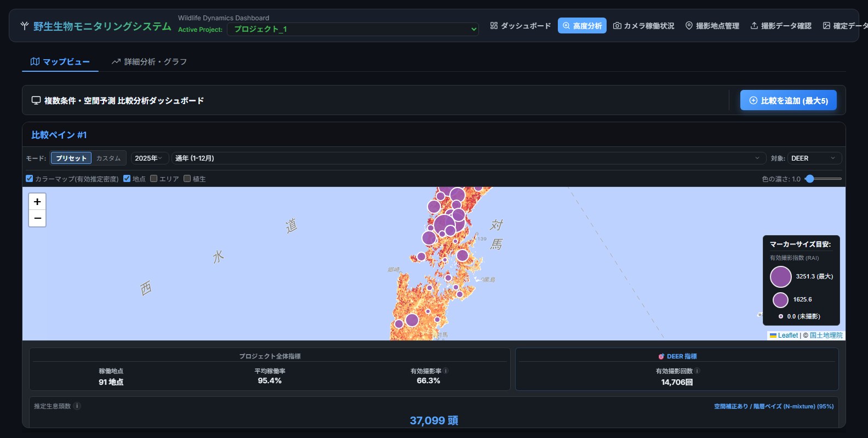Click the 3251.3 (最大) marker in the legend
The width and height of the screenshot is (868, 438).
click(x=781, y=277)
